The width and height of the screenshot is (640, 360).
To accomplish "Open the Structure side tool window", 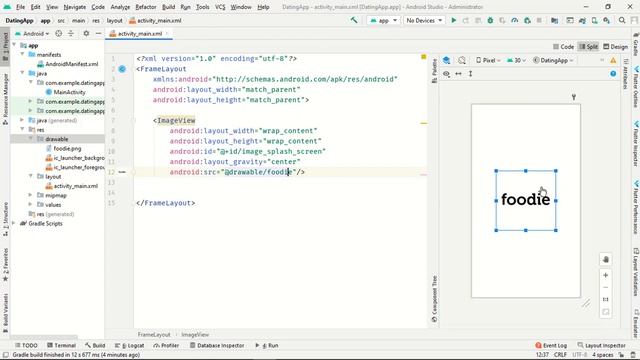I will [5, 219].
